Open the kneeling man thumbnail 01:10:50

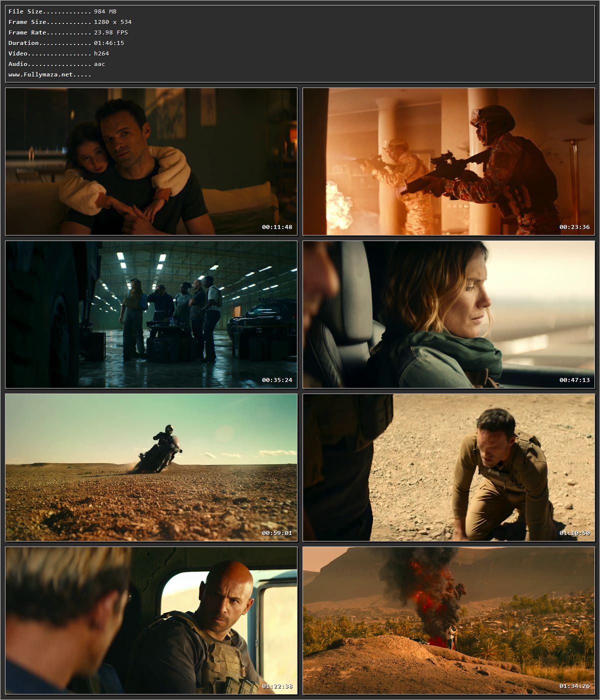pyautogui.click(x=448, y=467)
